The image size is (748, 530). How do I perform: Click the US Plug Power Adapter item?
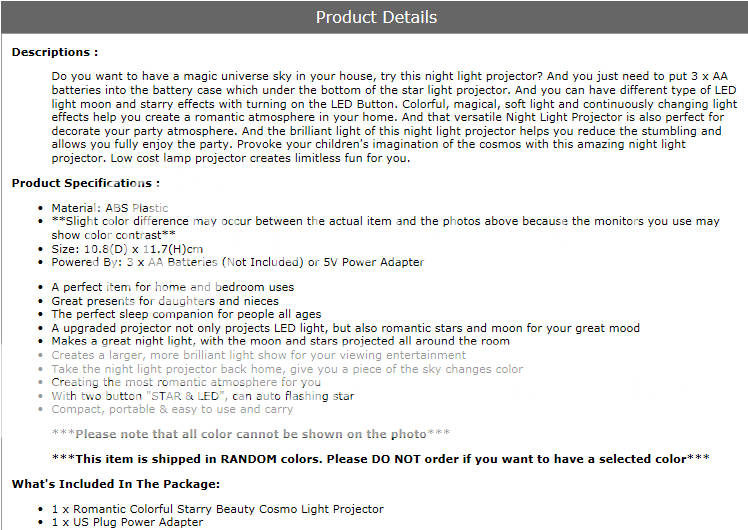pos(127,522)
